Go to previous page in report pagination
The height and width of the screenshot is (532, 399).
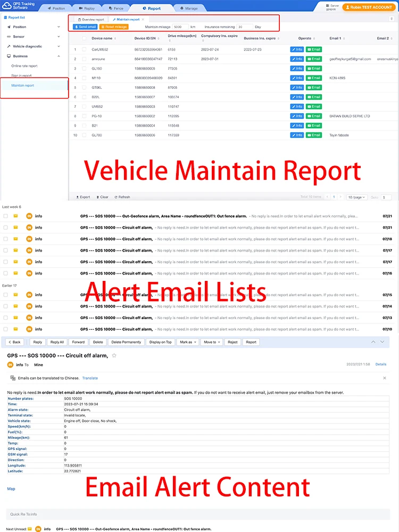327,197
